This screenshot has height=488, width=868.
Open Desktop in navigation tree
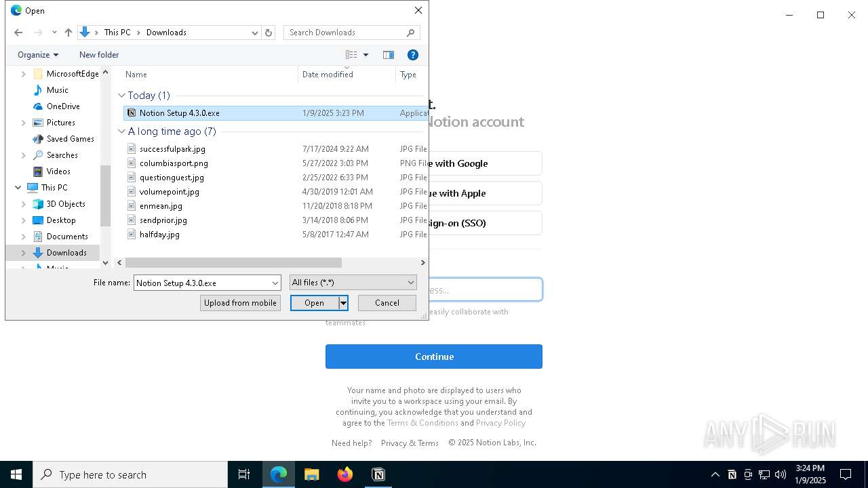tap(61, 220)
